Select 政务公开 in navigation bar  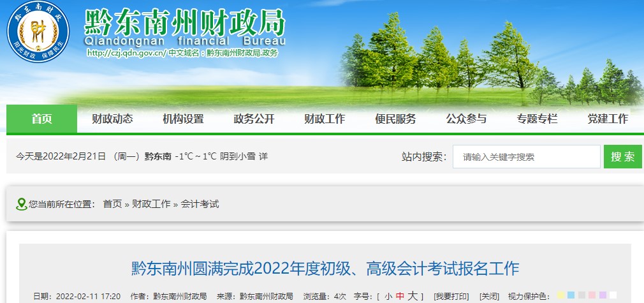coord(254,119)
